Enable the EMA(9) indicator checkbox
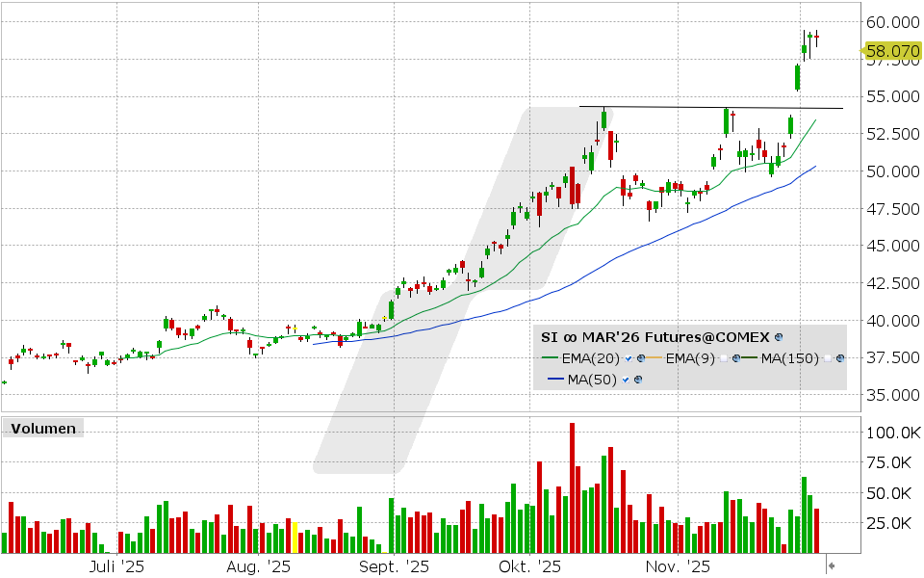This screenshot has width=924, height=578. (724, 357)
